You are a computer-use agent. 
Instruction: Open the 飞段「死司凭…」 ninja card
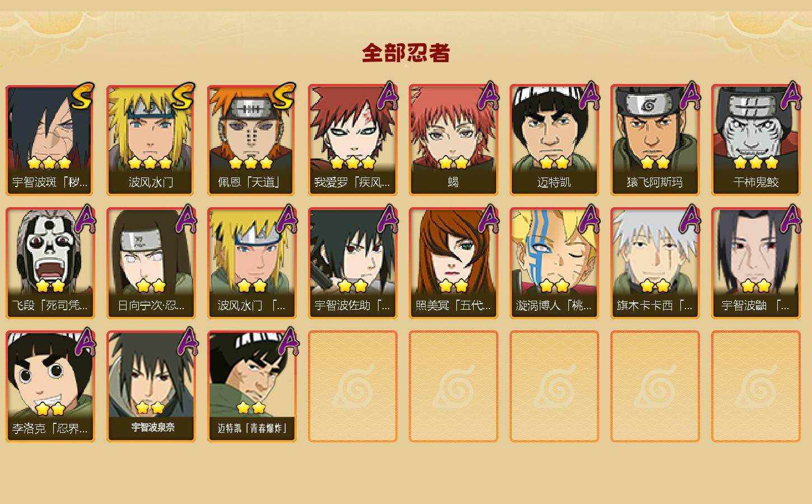click(x=50, y=263)
